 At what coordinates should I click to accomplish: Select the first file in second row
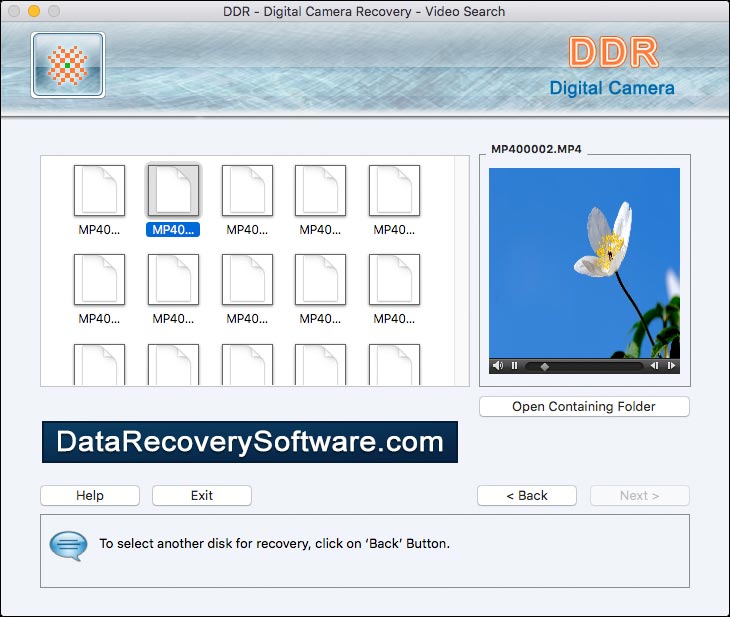[99, 280]
